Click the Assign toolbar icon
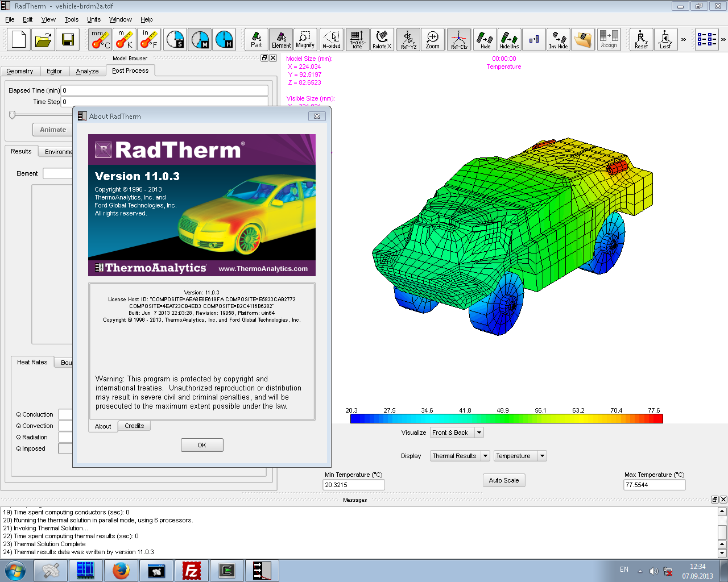 pos(609,40)
